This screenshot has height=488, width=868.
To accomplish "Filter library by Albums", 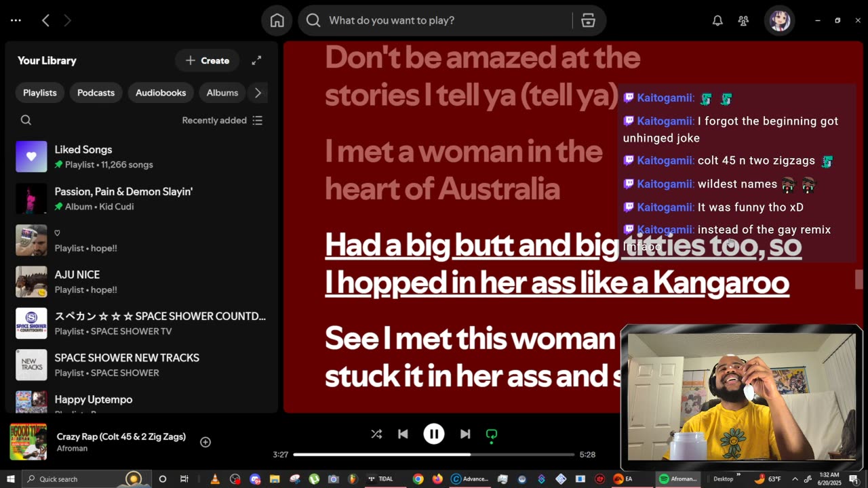I will 222,93.
